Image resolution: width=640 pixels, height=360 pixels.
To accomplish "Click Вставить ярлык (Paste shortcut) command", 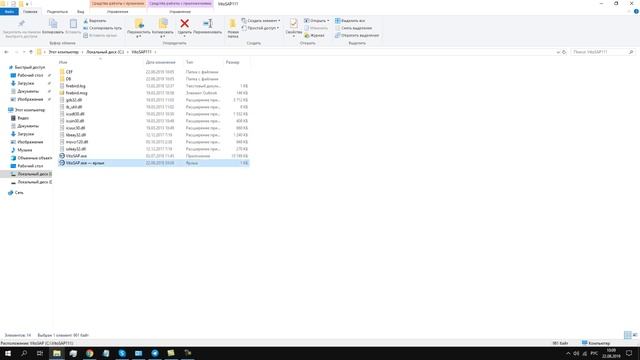I will (x=100, y=35).
